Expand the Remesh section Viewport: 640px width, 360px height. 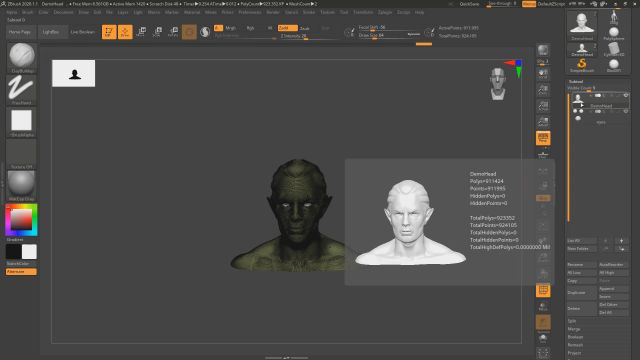(575, 345)
